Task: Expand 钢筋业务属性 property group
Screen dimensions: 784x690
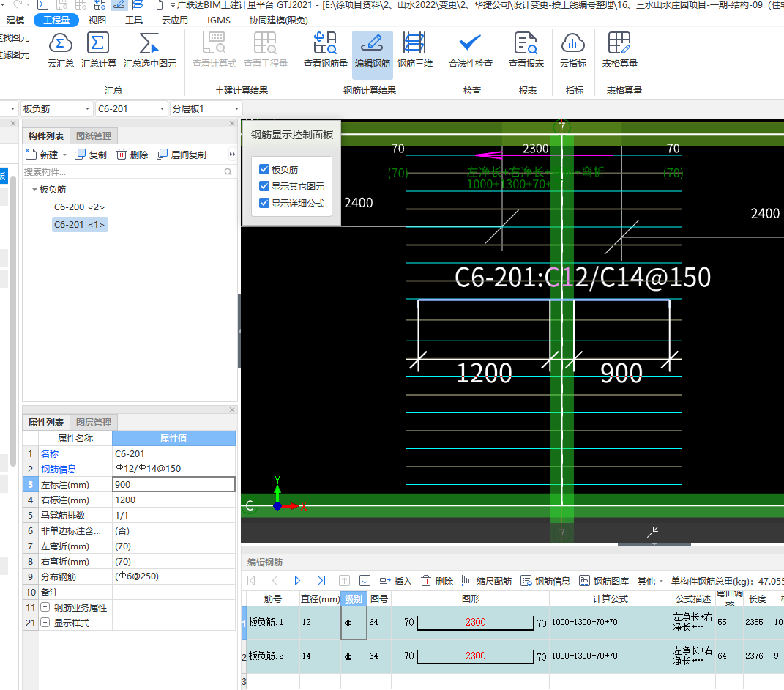Action: coord(45,607)
